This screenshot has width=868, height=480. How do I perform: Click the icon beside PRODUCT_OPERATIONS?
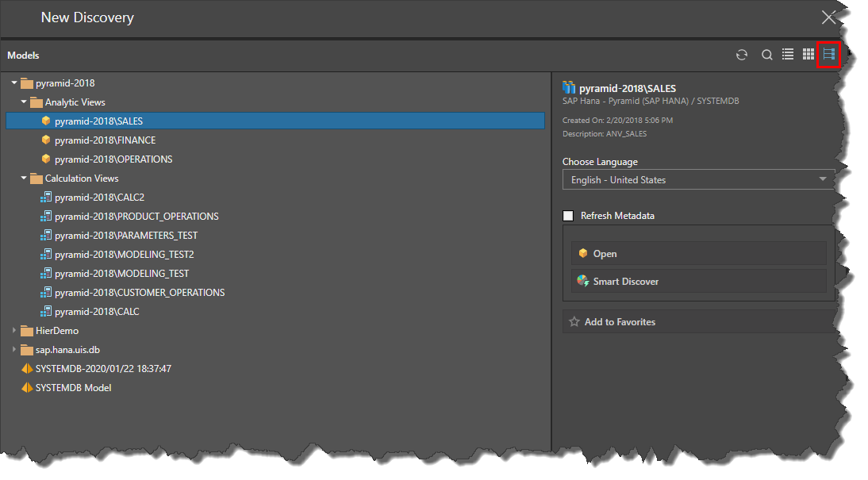pyautogui.click(x=46, y=216)
